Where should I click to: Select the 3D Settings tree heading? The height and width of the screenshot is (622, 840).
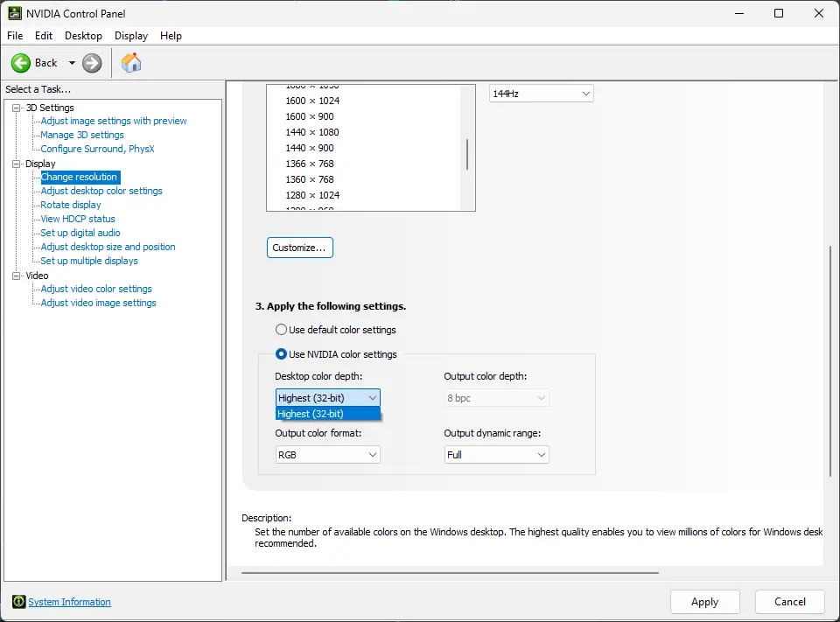[50, 108]
